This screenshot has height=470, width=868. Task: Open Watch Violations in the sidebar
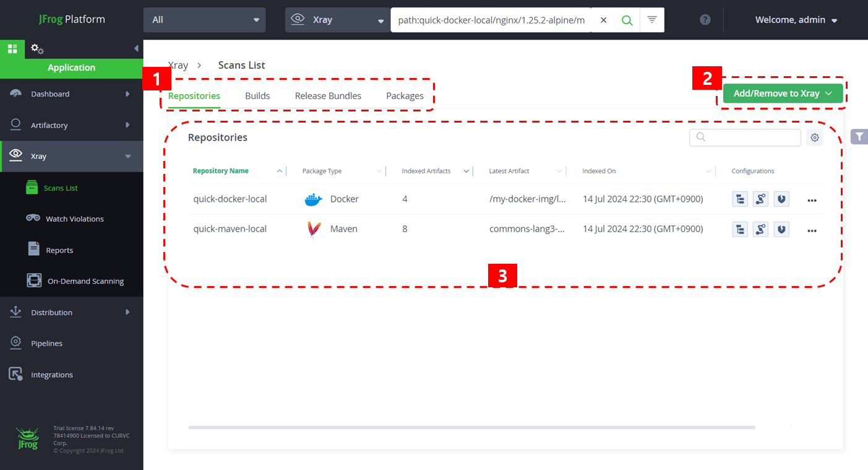pyautogui.click(x=75, y=219)
